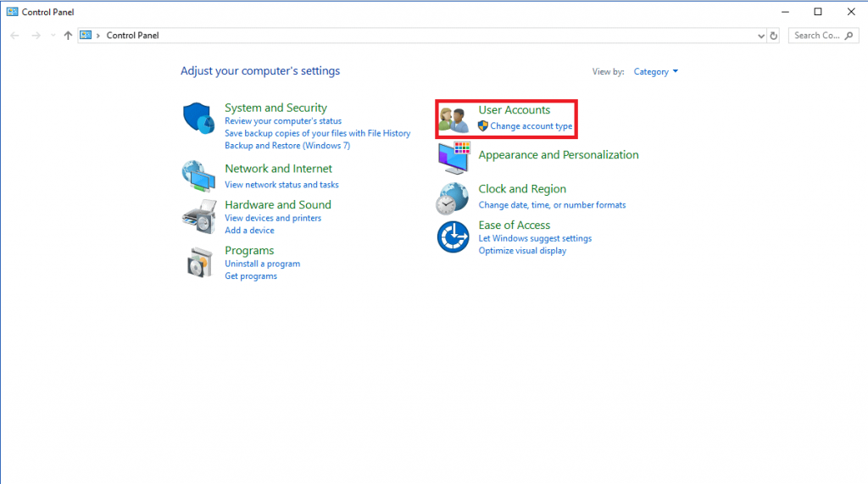The height and width of the screenshot is (484, 868).
Task: Click Let Windows suggest settings
Action: coord(535,238)
